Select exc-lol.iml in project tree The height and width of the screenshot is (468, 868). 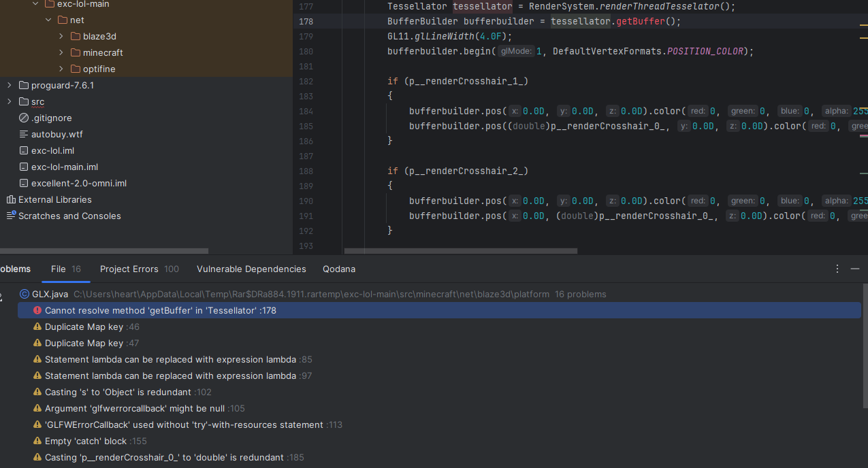click(x=52, y=150)
